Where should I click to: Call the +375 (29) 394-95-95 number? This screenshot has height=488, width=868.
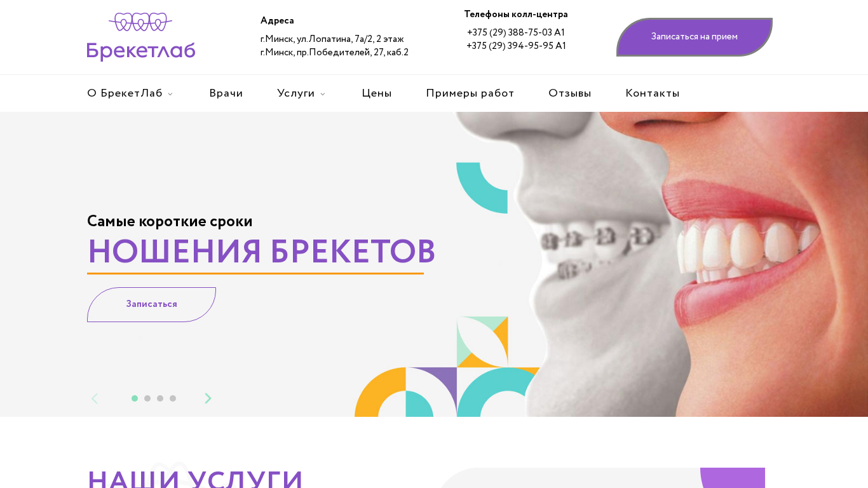516,46
